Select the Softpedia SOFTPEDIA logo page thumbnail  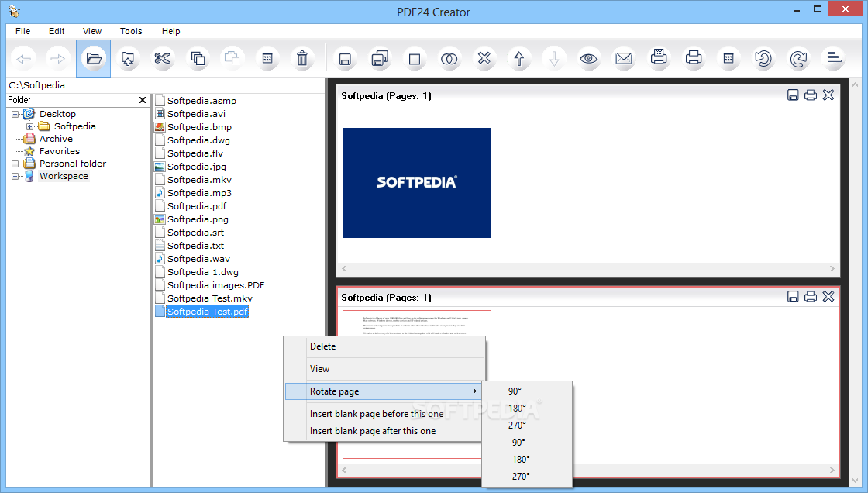(x=416, y=183)
